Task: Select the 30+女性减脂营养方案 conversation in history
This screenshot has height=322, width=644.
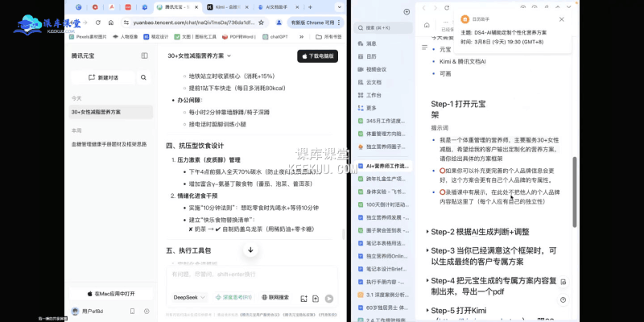Action: click(110, 112)
